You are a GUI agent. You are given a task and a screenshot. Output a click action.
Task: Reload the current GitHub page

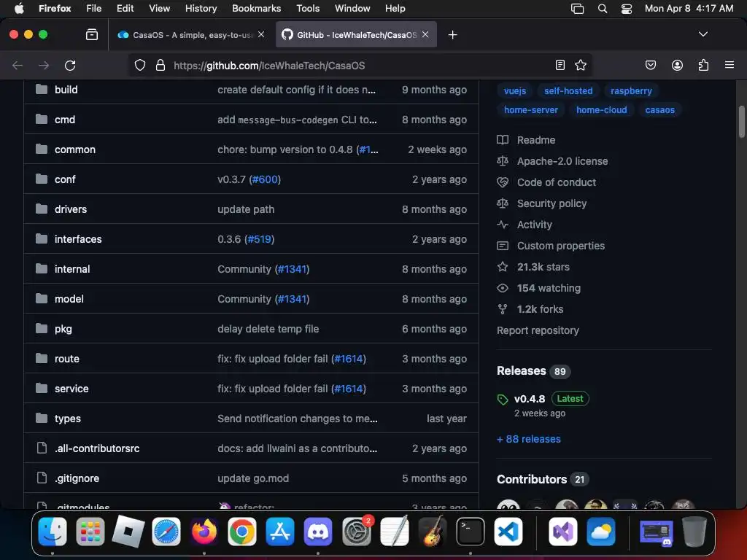70,65
